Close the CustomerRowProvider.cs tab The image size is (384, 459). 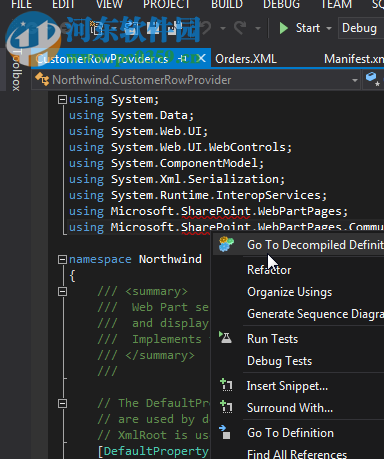point(201,59)
